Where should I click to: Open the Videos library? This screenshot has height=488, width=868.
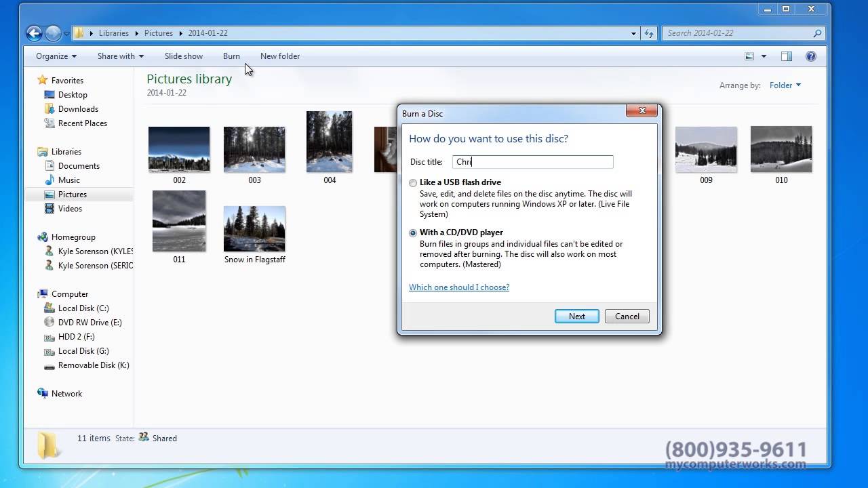[70, 208]
